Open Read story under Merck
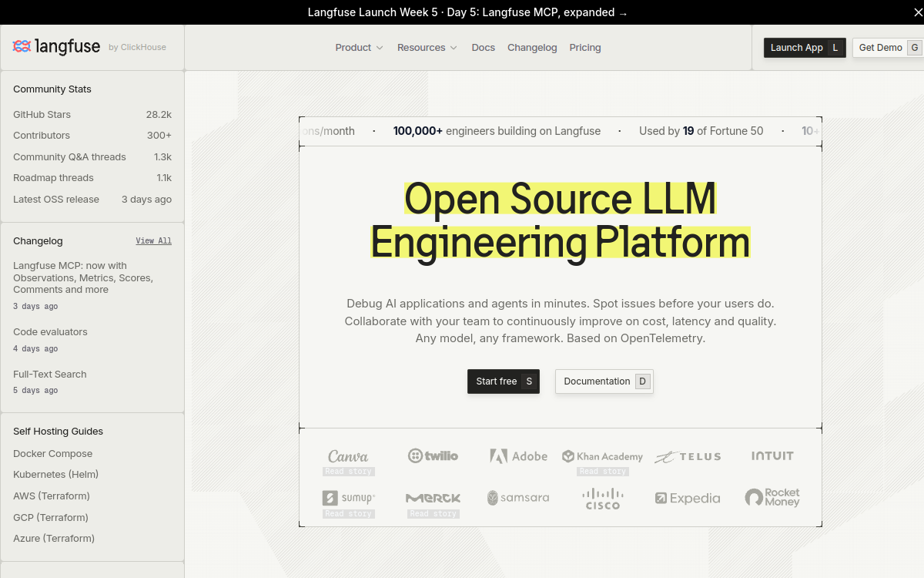This screenshot has height=578, width=924. (x=434, y=514)
